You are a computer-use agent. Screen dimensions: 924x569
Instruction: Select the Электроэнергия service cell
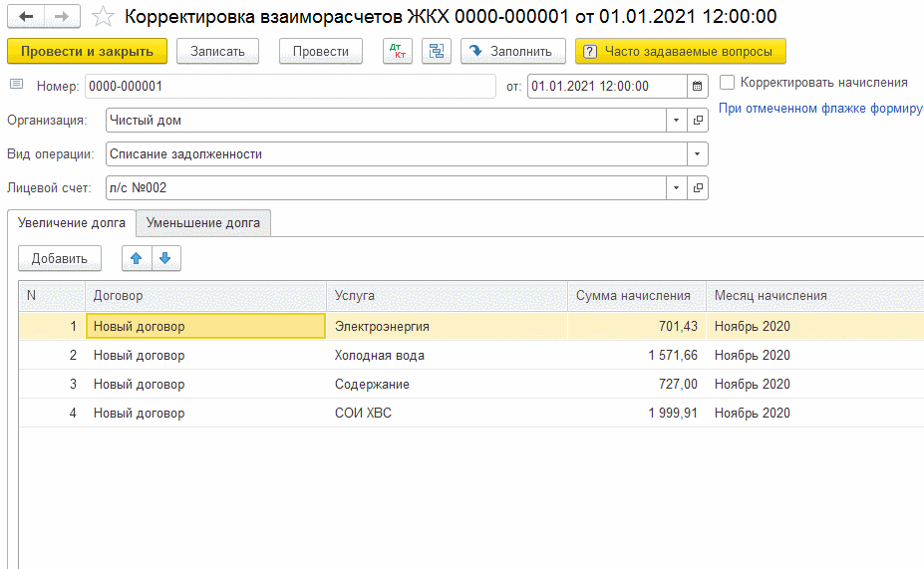coord(448,326)
